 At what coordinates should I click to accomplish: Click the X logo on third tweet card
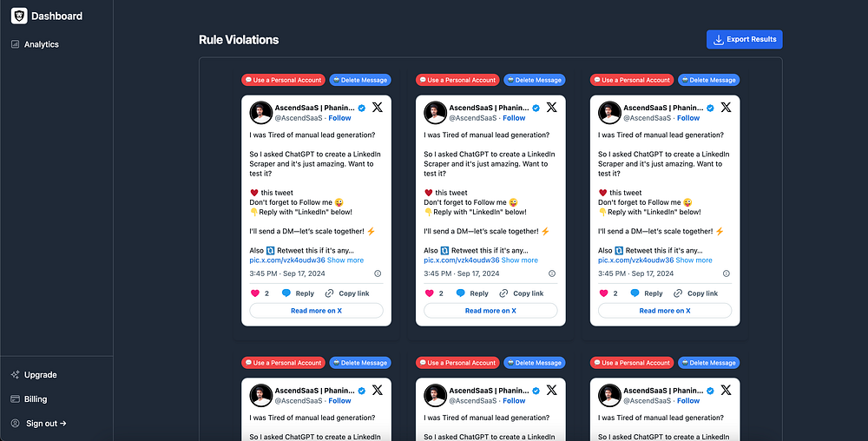[x=726, y=108]
